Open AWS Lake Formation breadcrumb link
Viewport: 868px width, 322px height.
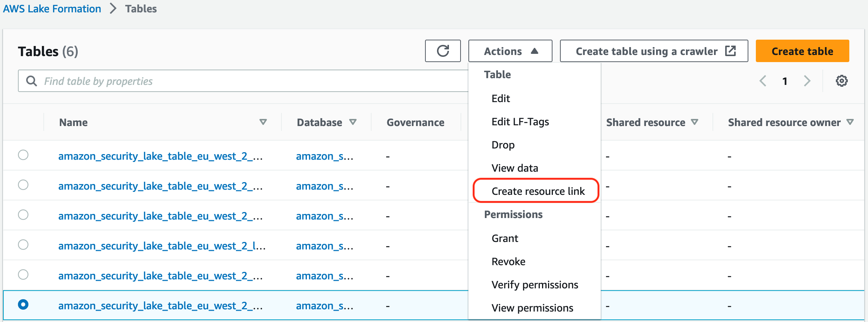pos(52,9)
